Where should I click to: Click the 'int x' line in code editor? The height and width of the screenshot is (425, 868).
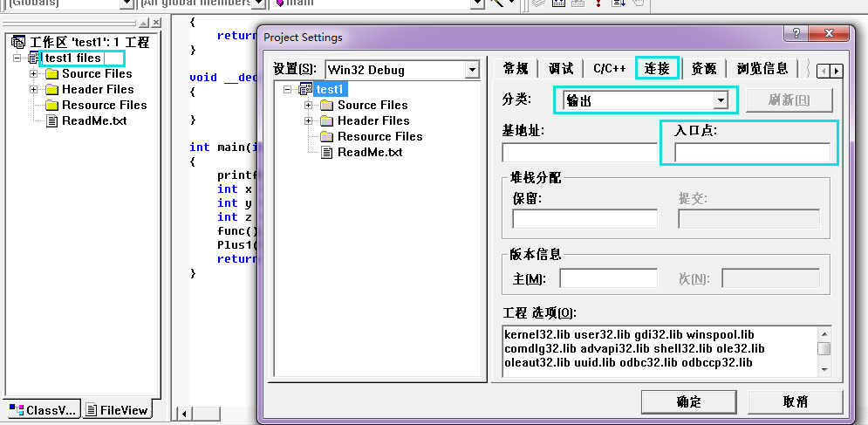(235, 189)
